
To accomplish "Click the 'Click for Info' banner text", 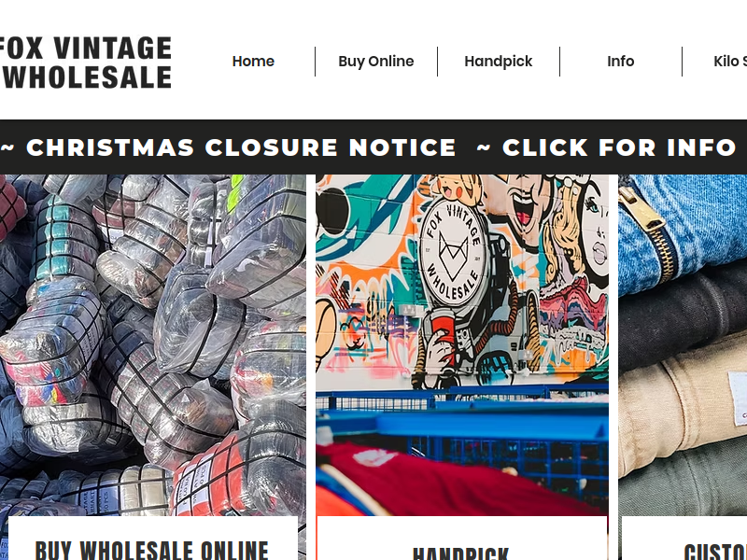I will (x=606, y=147).
